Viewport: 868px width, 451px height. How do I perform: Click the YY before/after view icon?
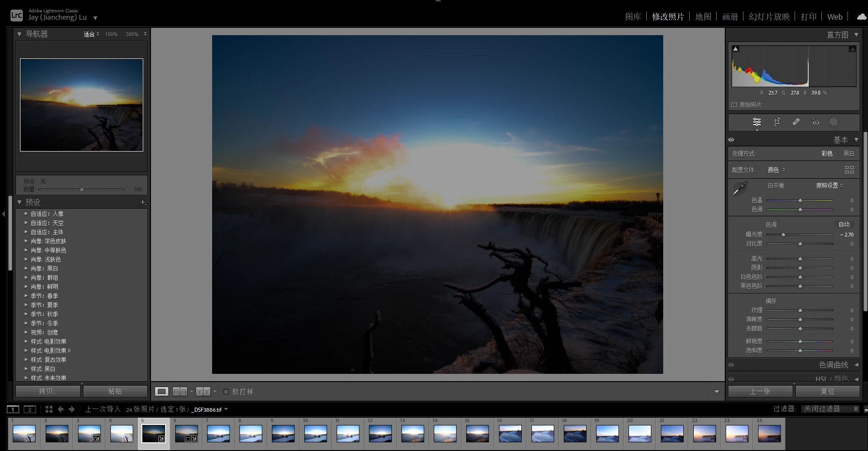point(203,392)
